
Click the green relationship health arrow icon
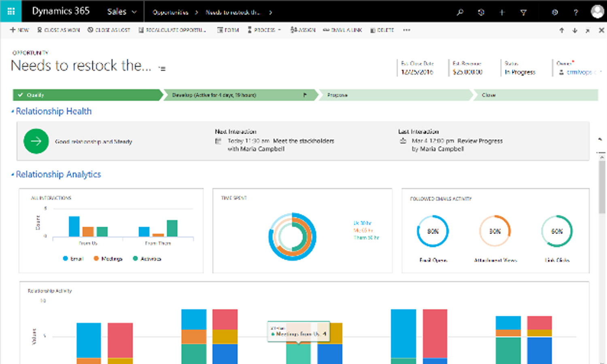click(x=36, y=141)
